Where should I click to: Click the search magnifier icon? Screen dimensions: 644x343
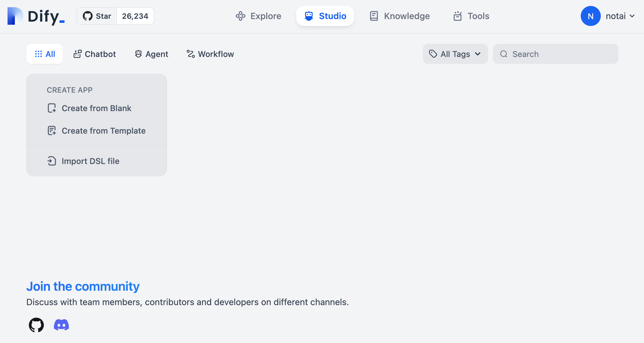pos(504,54)
